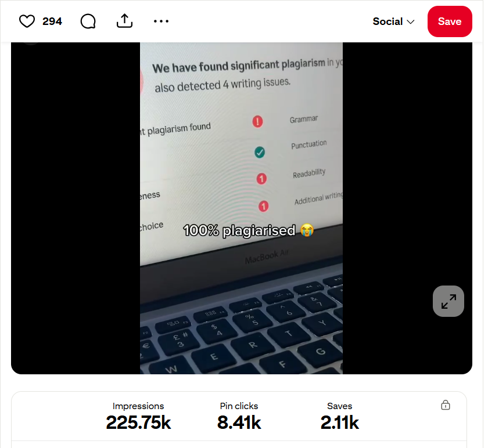The image size is (488, 448).
Task: Click the Impressions label
Action: pyautogui.click(x=138, y=406)
